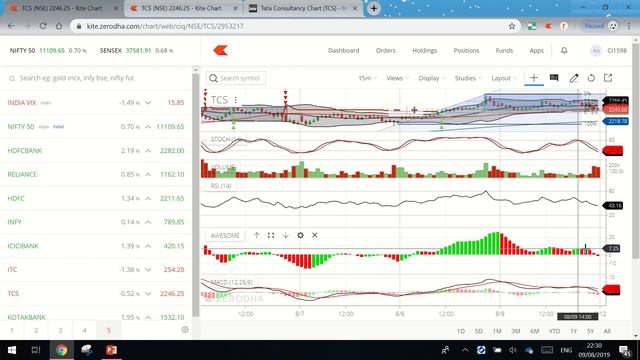The image size is (640, 360).
Task: Select the pencil draw tool
Action: coord(574,78)
